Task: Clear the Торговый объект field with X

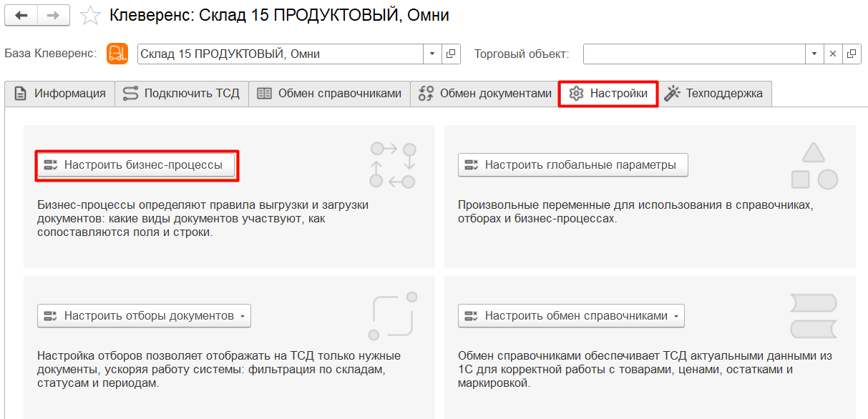Action: coord(833,54)
